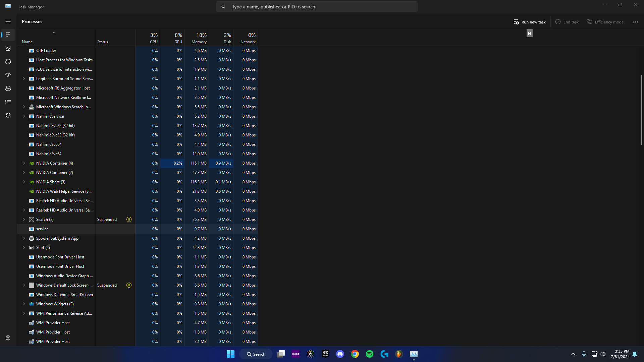Viewport: 644px width, 362px height.
Task: Toggle the hamburger navigation menu
Action: pos(8,21)
